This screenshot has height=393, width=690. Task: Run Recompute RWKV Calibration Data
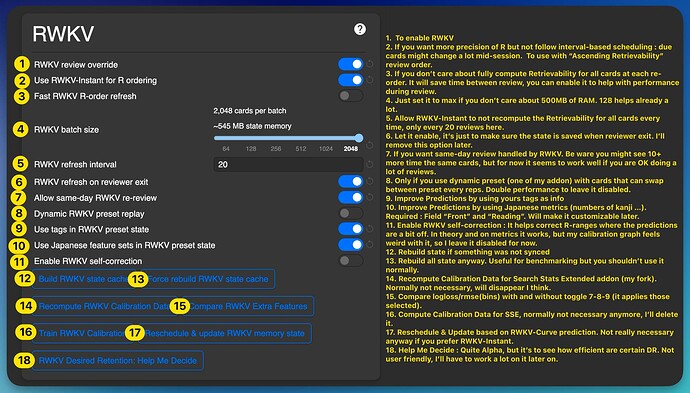click(105, 306)
